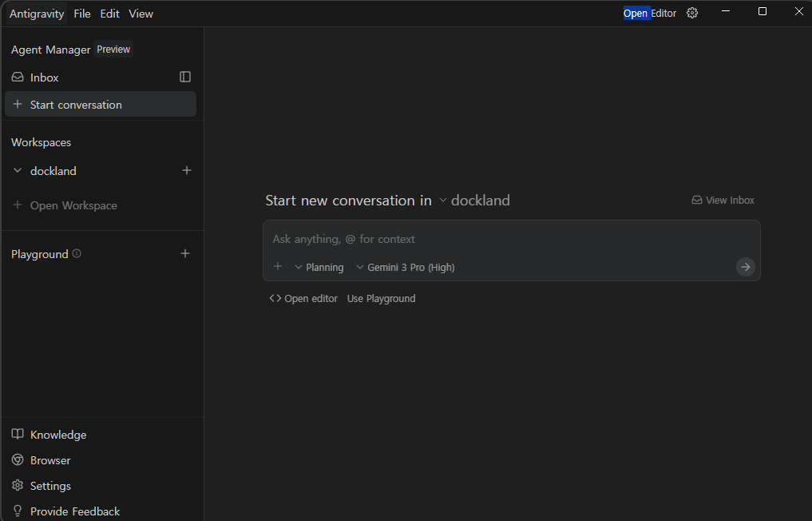Open the File menu

coord(82,14)
